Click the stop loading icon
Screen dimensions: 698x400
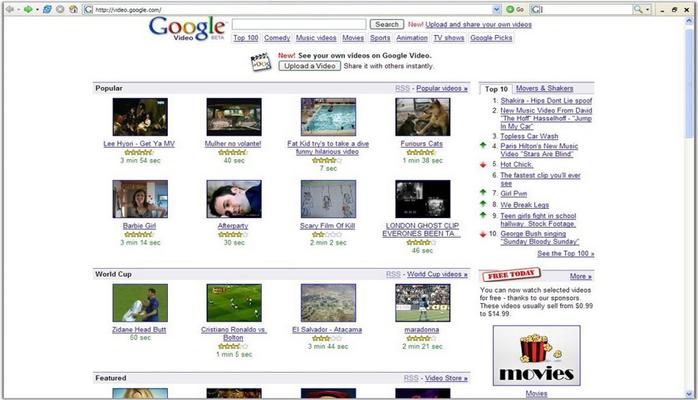61,9
